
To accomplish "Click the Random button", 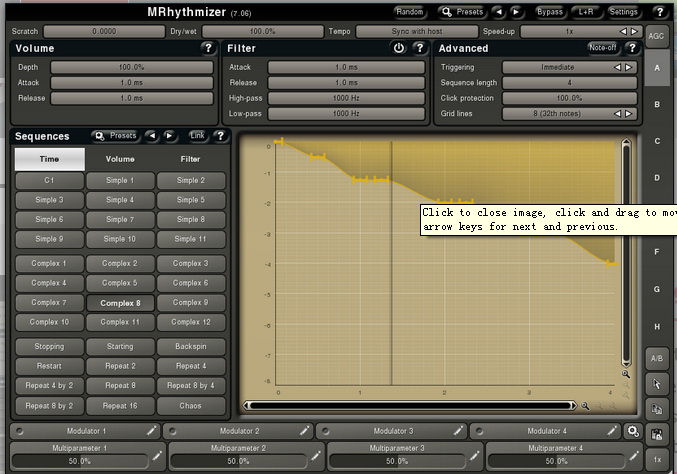I will pos(409,12).
